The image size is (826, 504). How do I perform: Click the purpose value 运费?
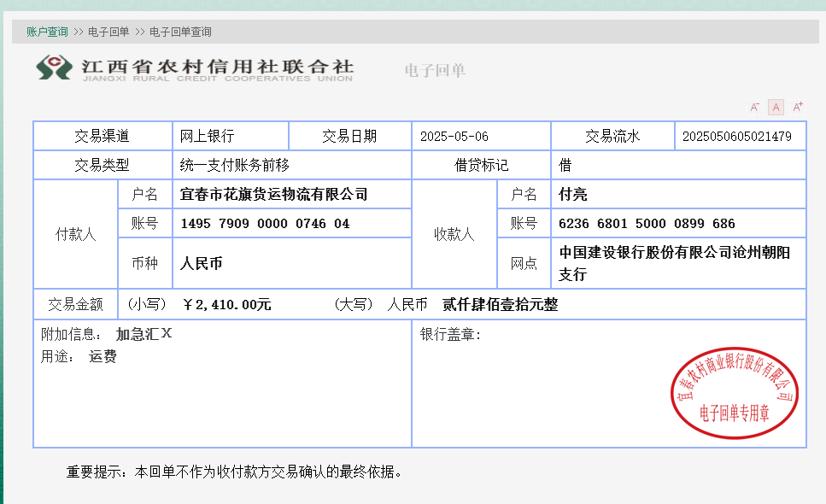click(x=103, y=356)
